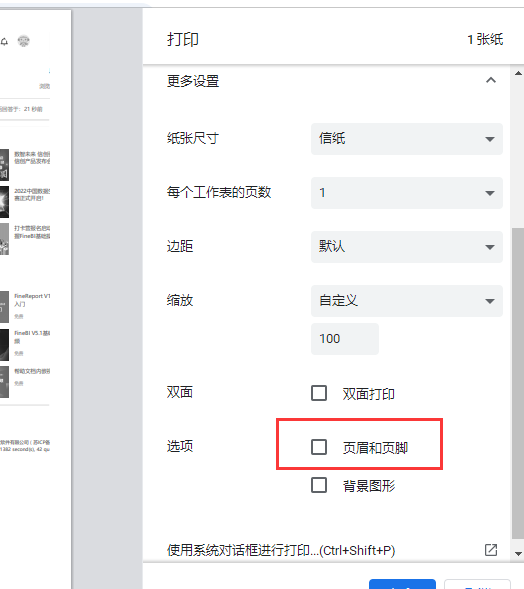Check the 页眉和页脚 checkbox
The width and height of the screenshot is (524, 589).
pos(319,447)
